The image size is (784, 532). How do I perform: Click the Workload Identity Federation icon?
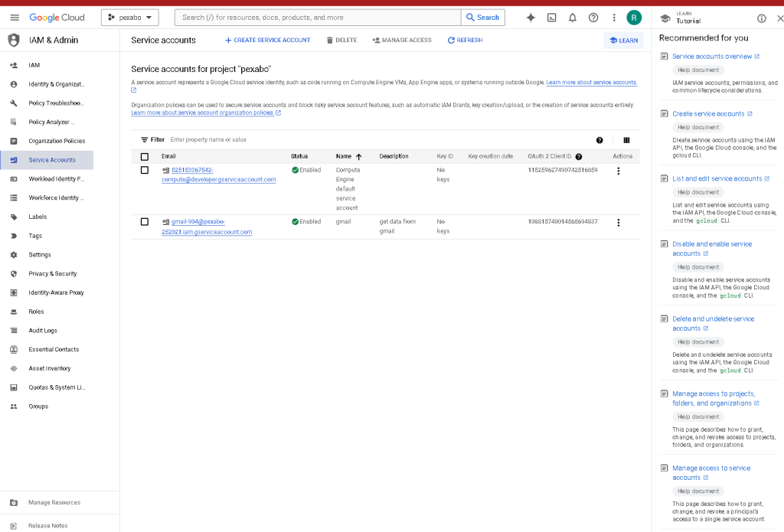[14, 179]
